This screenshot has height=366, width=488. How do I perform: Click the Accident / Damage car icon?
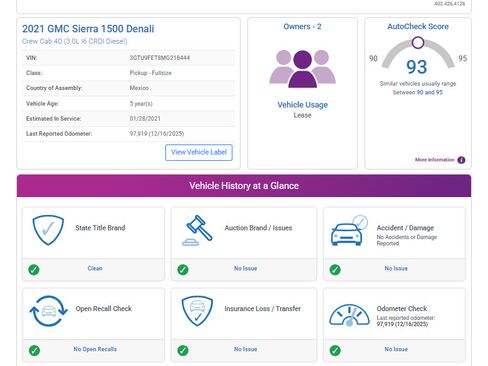point(349,230)
